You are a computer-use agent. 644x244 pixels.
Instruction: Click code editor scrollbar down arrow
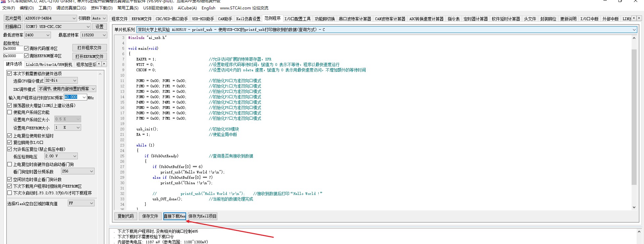[x=634, y=207]
